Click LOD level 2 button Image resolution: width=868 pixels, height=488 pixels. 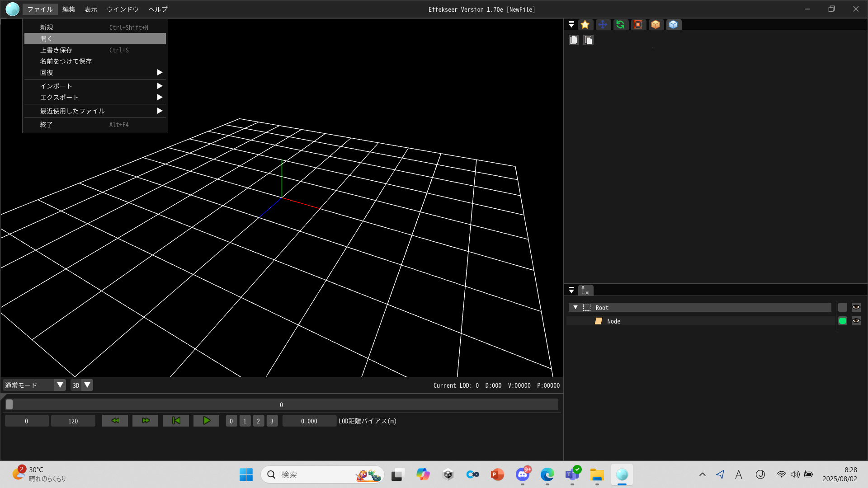point(259,421)
